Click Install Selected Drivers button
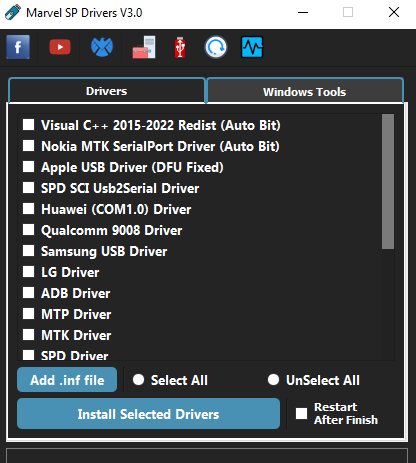 [x=148, y=414]
